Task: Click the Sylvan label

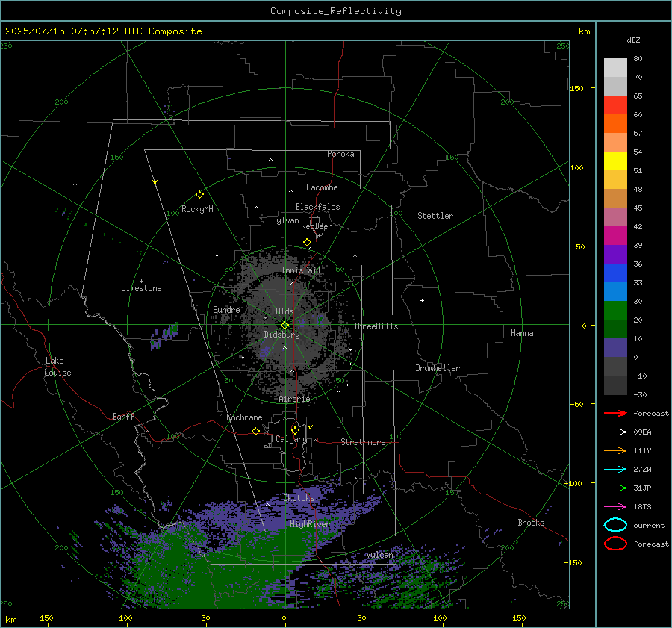Action: coord(285,220)
